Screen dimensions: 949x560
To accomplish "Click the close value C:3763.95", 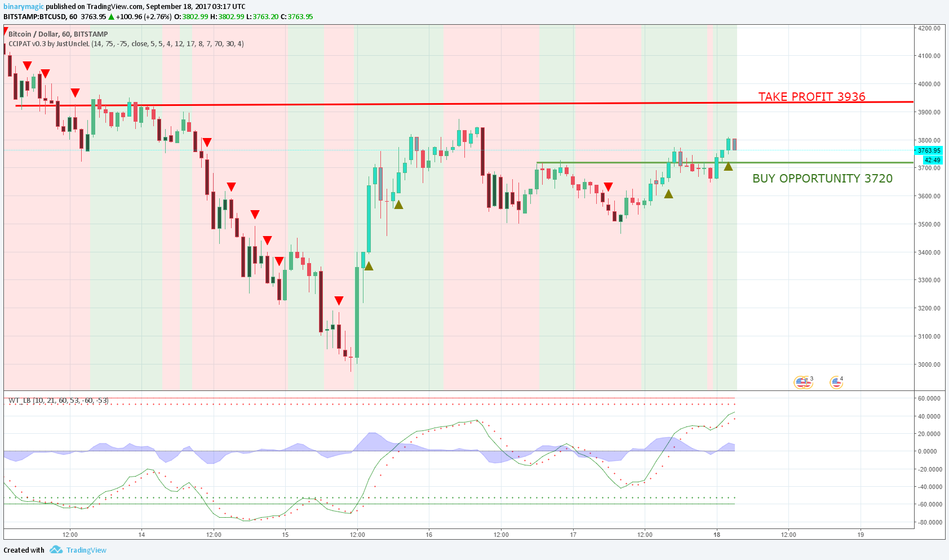I will [297, 17].
